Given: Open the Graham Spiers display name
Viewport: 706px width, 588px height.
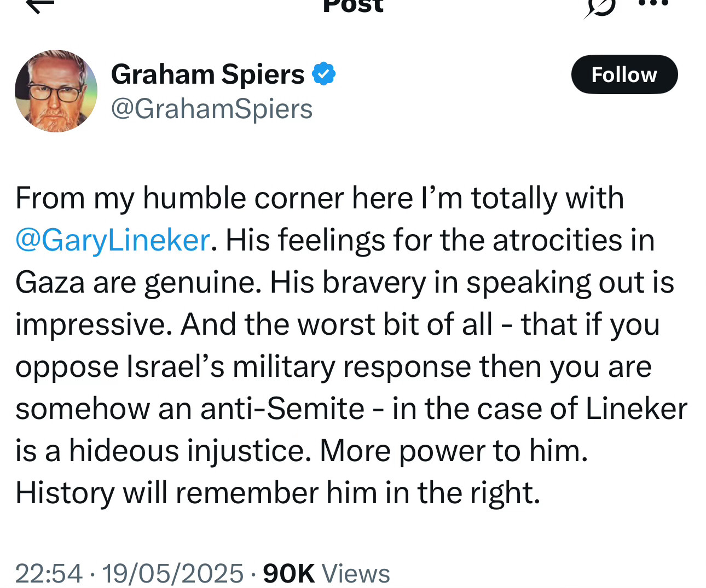Looking at the screenshot, I should tap(207, 74).
